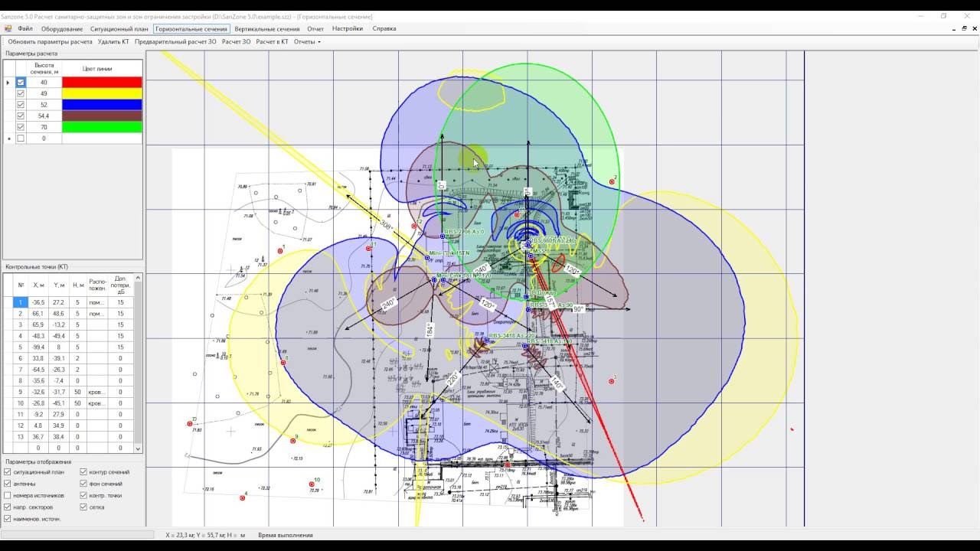Click 'Удалить КТ' button
Image resolution: width=980 pixels, height=551 pixels.
[113, 42]
